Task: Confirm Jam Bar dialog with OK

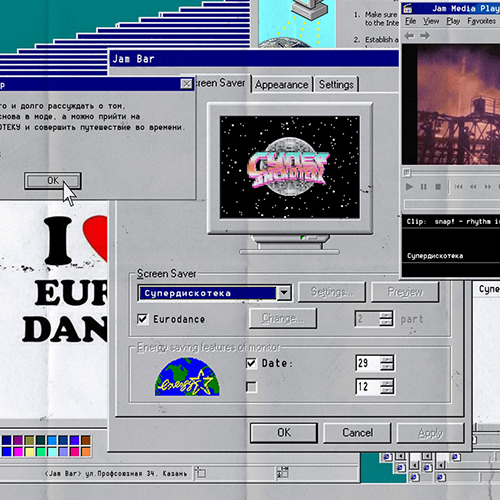Action: [x=284, y=433]
